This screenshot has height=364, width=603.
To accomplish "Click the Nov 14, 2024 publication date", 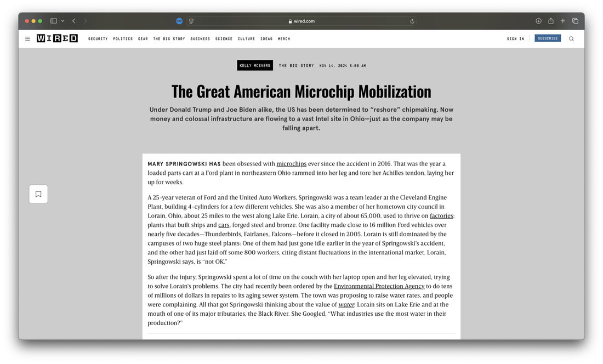I will pyautogui.click(x=343, y=66).
